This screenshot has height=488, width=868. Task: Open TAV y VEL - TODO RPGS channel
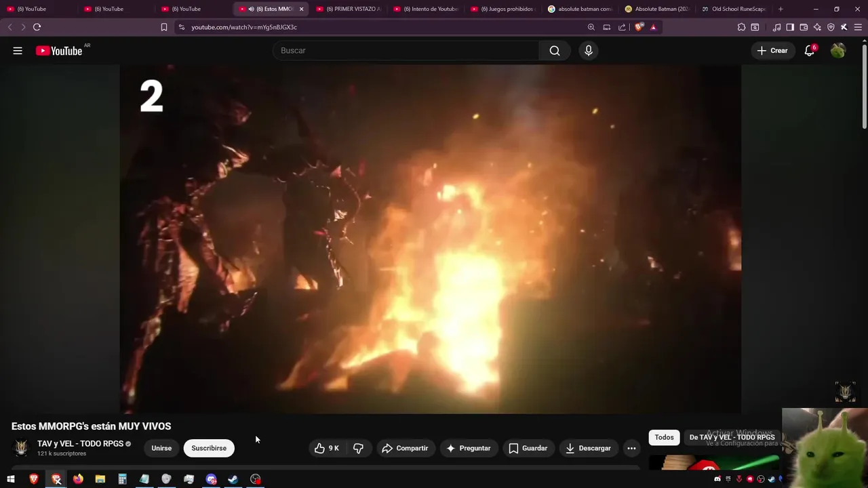pyautogui.click(x=80, y=444)
